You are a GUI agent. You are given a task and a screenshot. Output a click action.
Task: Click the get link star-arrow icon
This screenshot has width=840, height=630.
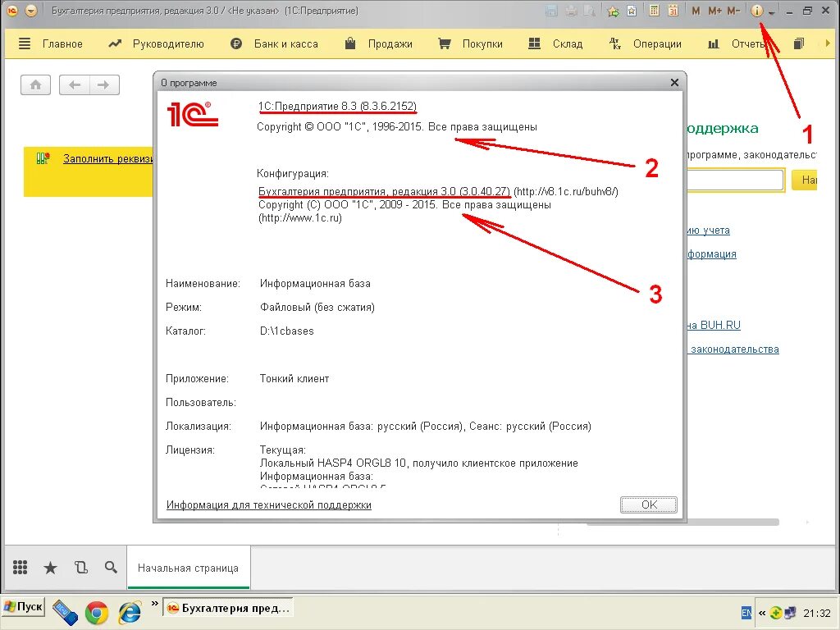(x=614, y=11)
